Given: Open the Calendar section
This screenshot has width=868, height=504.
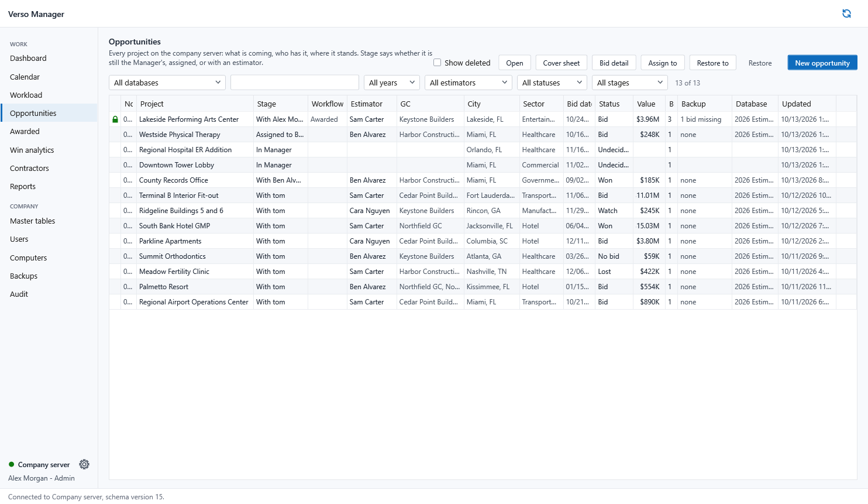Looking at the screenshot, I should 49,77.
